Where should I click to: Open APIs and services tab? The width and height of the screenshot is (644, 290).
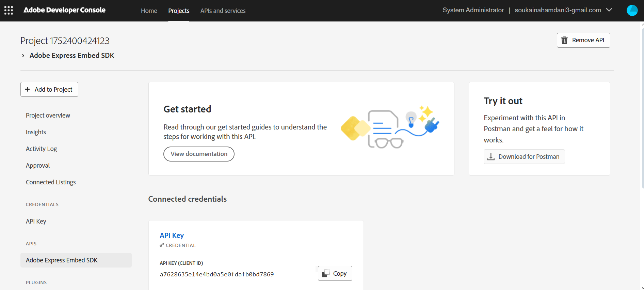tap(223, 11)
